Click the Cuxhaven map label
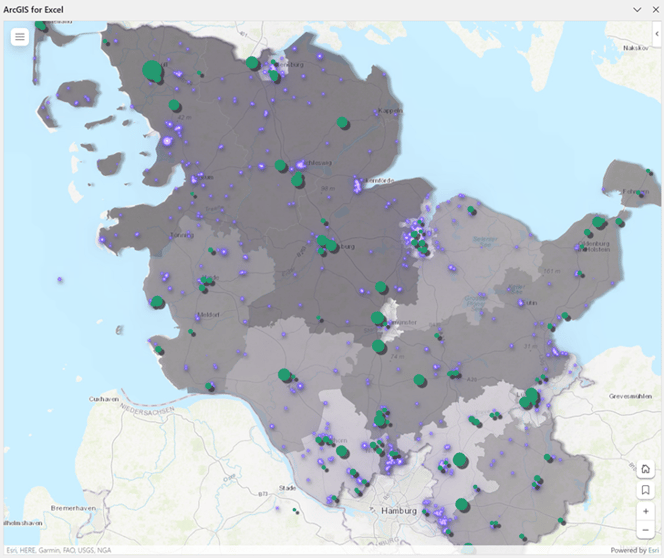664x558 pixels. 104,399
